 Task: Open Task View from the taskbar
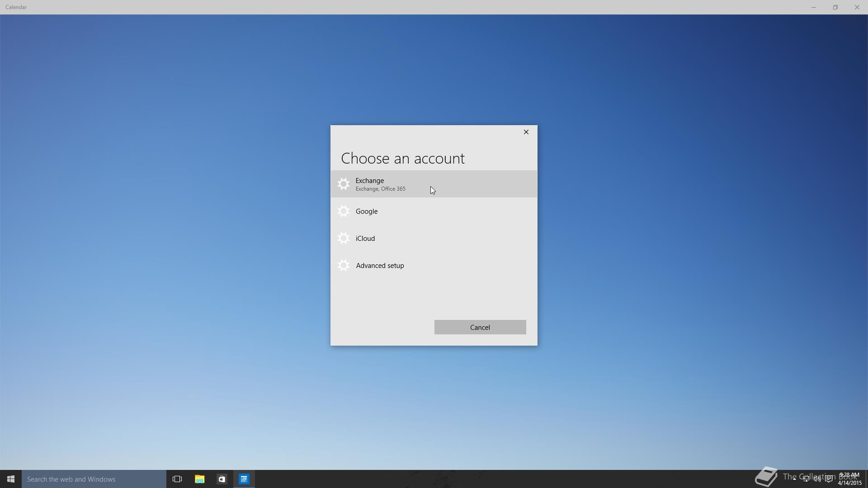pos(177,479)
